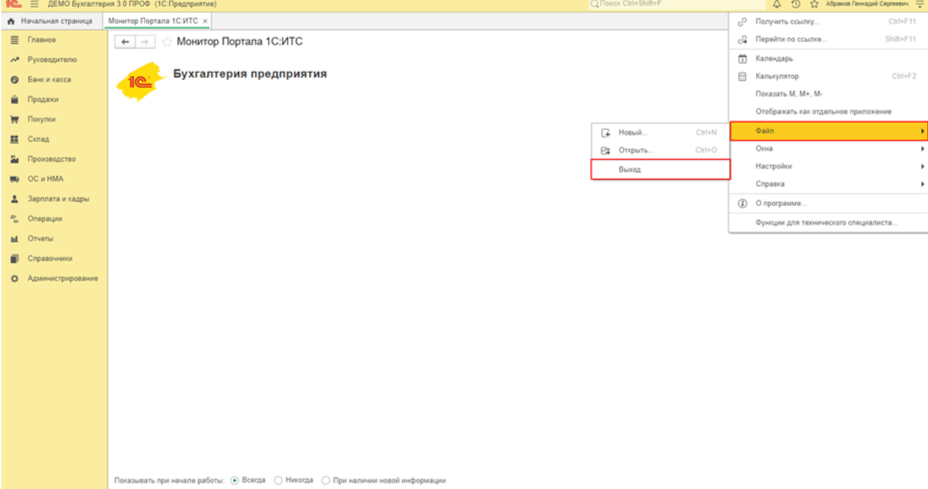This screenshot has width=928, height=489.
Task: Click the Справочники book icon
Action: 14,259
